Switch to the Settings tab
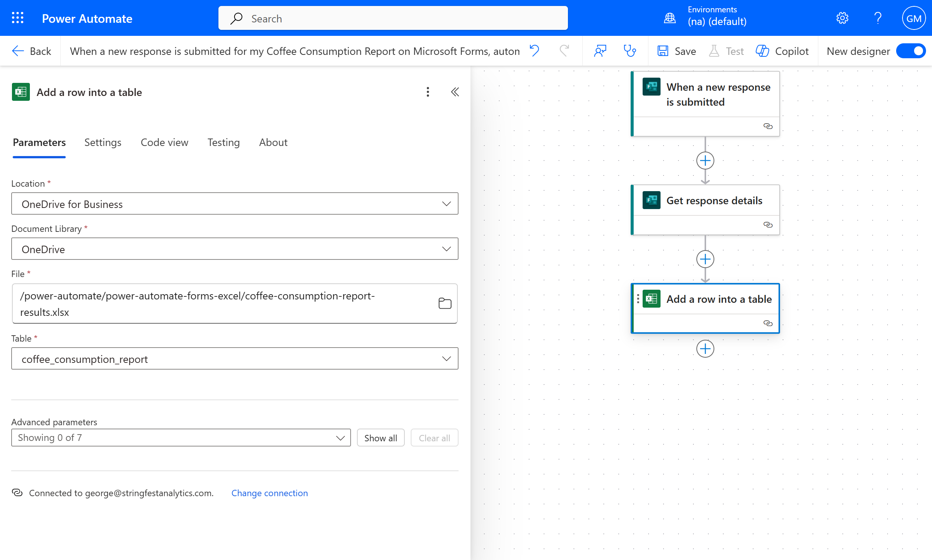The width and height of the screenshot is (932, 560). 103,142
